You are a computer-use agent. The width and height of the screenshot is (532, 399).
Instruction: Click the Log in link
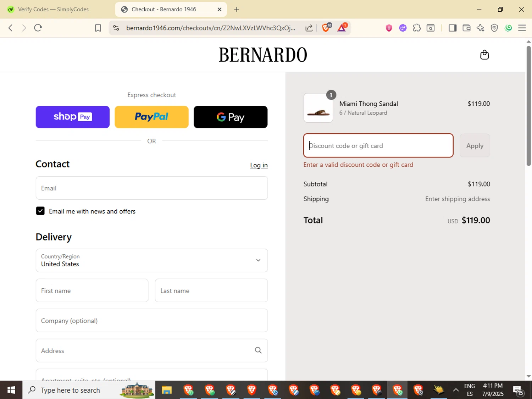(x=259, y=165)
